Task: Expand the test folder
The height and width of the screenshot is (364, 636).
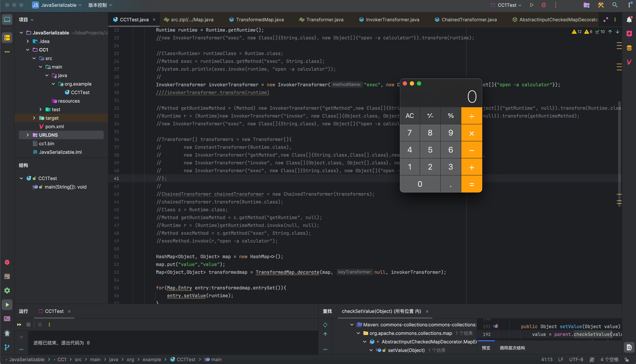Action: click(x=40, y=110)
